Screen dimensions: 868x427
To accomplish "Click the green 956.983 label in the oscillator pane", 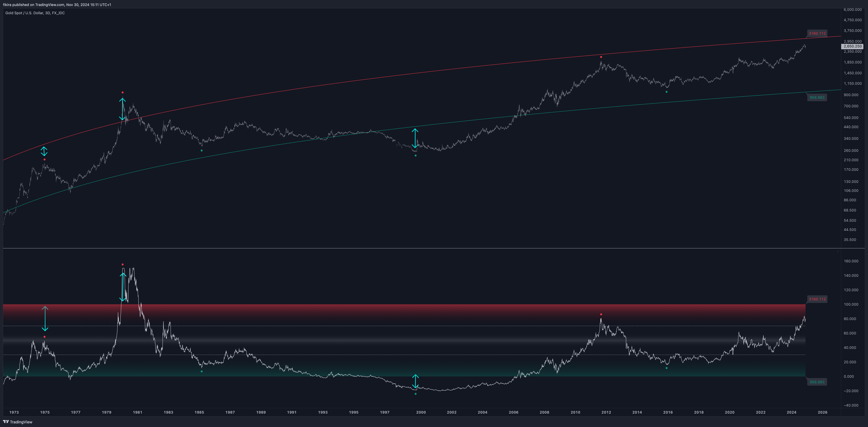I will [x=817, y=382].
